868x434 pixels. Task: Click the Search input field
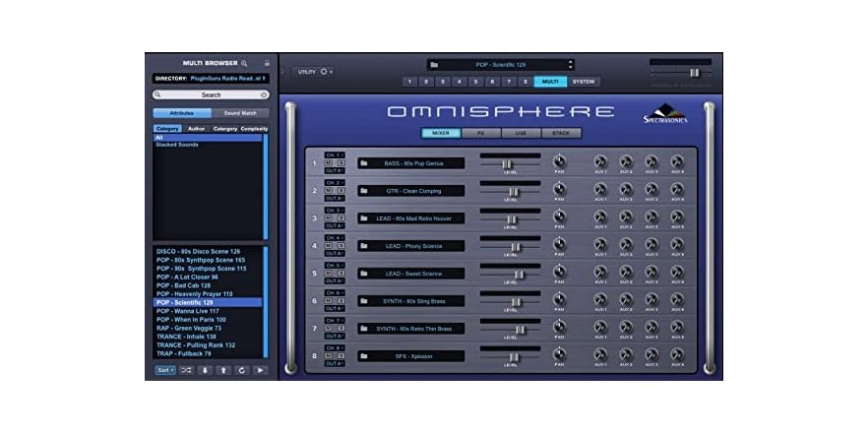click(x=211, y=95)
